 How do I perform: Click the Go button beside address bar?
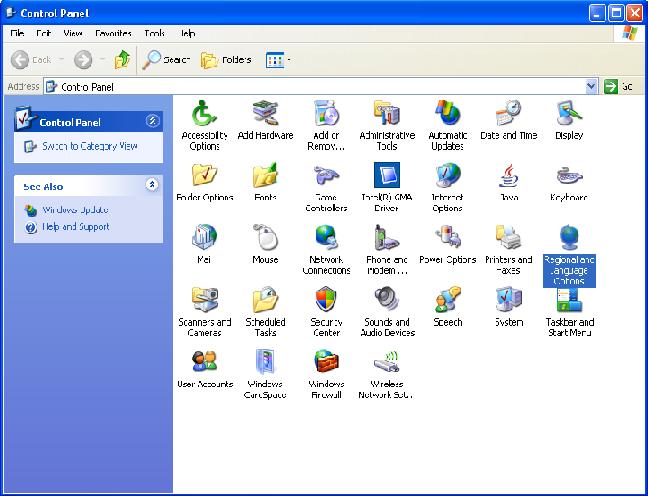(619, 86)
